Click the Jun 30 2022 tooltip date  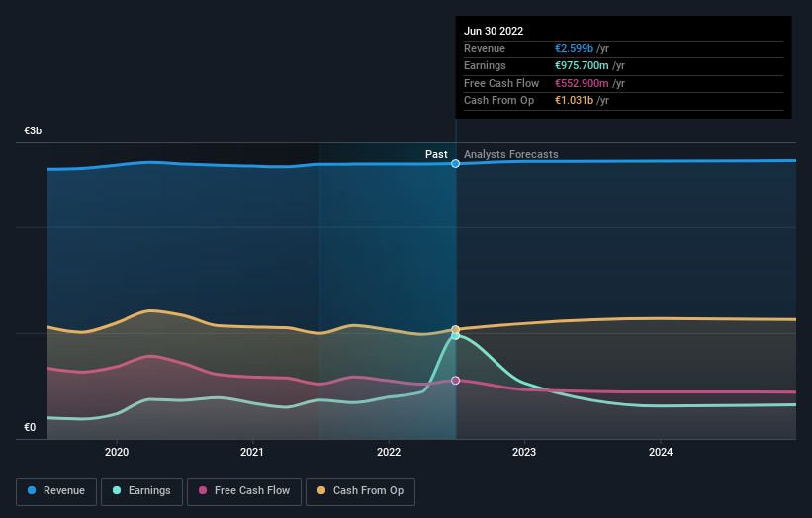[494, 31]
